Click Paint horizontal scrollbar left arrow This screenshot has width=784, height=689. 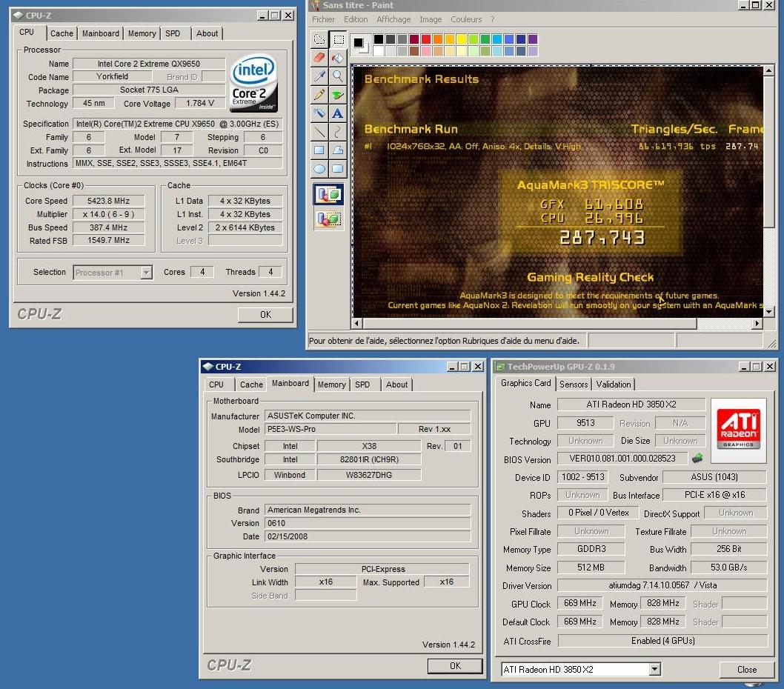[x=356, y=324]
